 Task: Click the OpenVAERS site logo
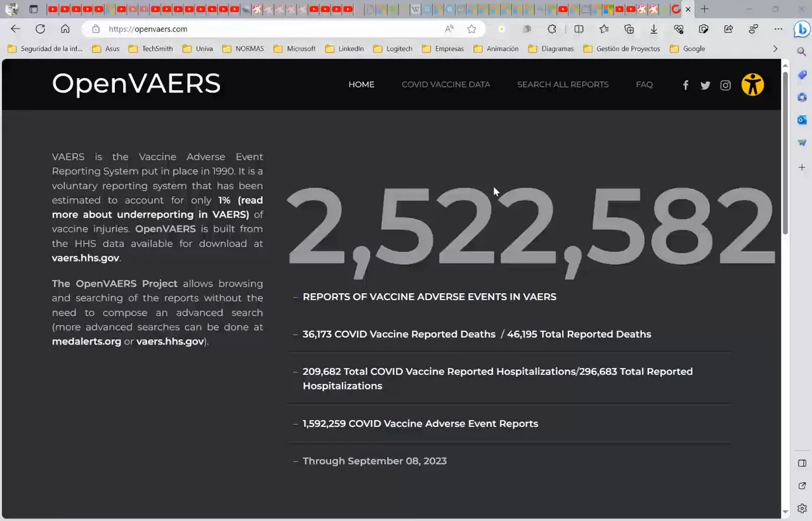[136, 84]
